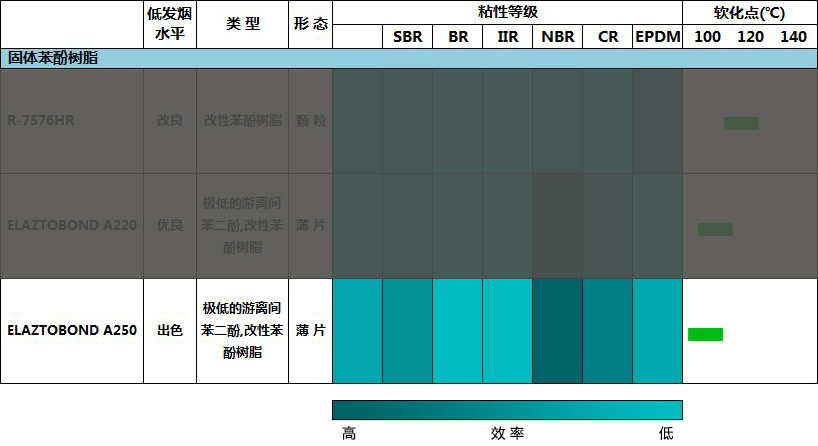Click 出色 rating in A250 row
Viewport: 818px width, 446px height.
[170, 330]
